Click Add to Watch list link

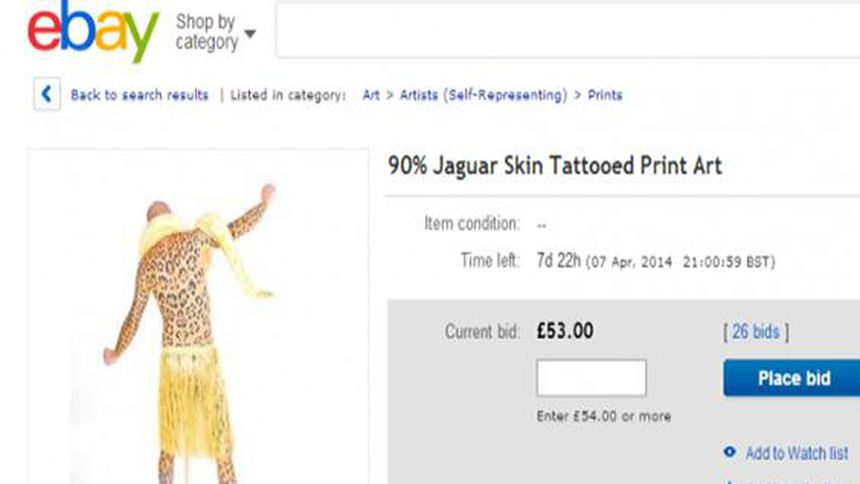click(x=796, y=453)
